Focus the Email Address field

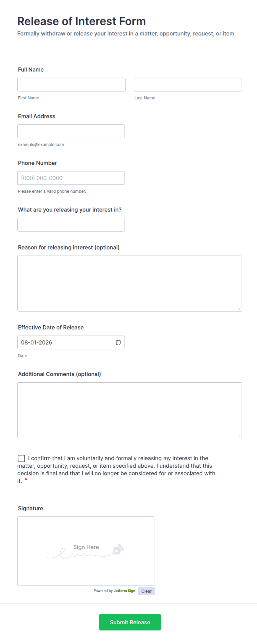click(x=71, y=131)
